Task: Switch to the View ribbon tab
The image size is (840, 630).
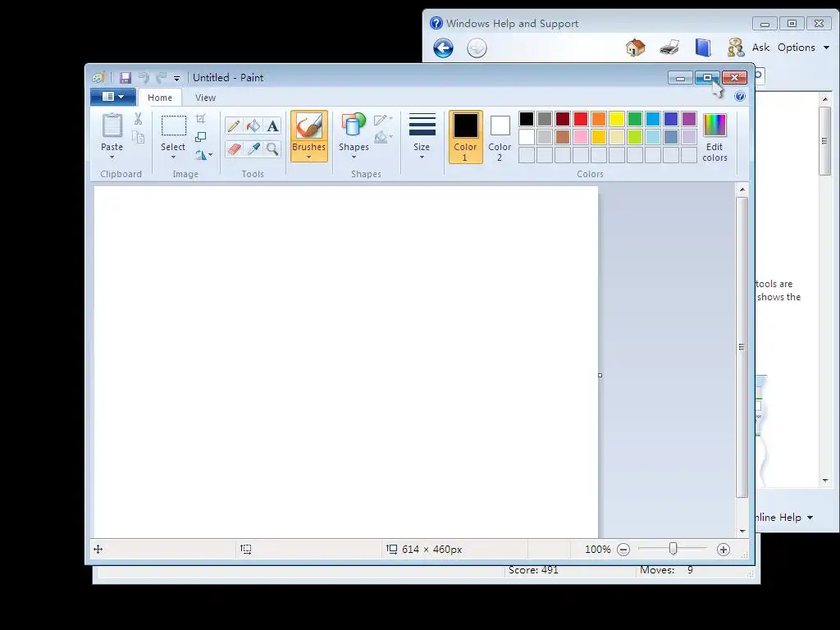Action: (205, 98)
